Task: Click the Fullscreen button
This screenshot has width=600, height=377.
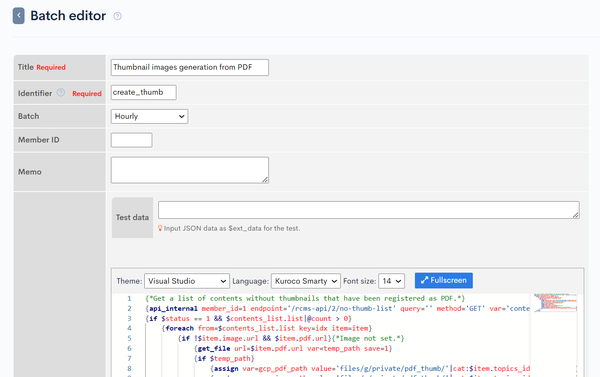Action: point(444,281)
